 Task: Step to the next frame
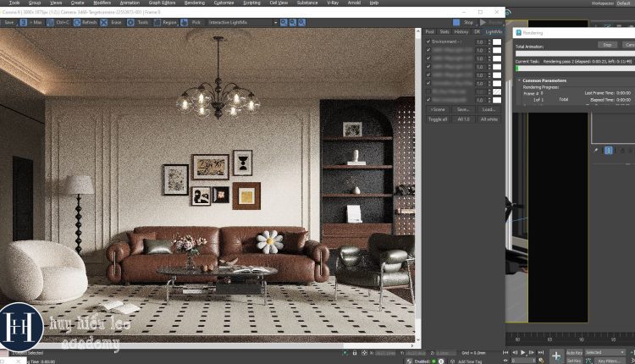click(532, 353)
